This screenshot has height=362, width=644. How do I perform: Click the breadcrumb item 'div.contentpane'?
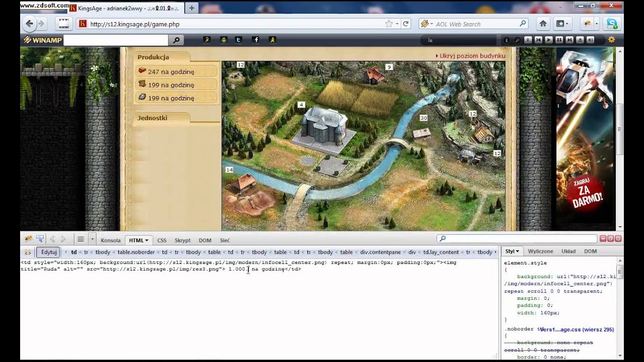pyautogui.click(x=381, y=252)
